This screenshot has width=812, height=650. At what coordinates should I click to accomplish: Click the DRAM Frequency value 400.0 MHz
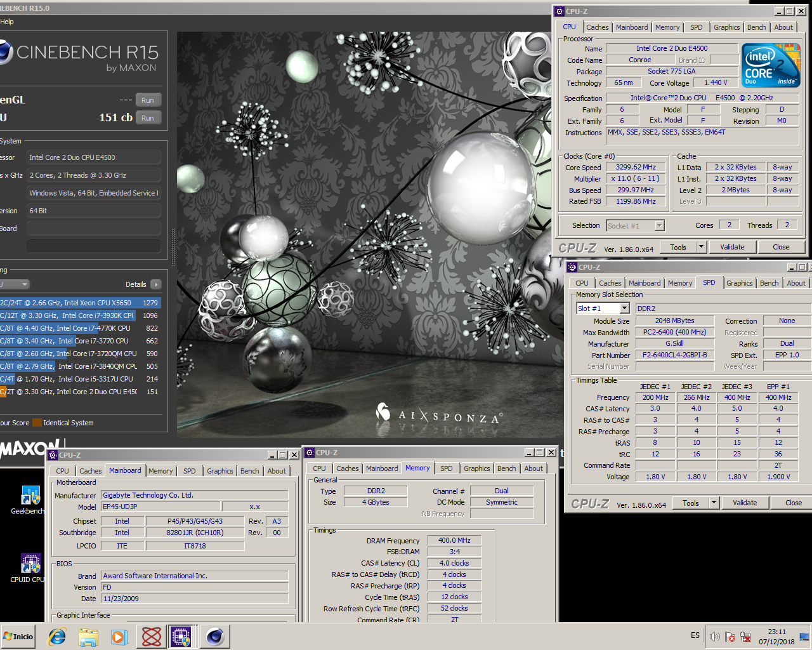click(x=454, y=541)
